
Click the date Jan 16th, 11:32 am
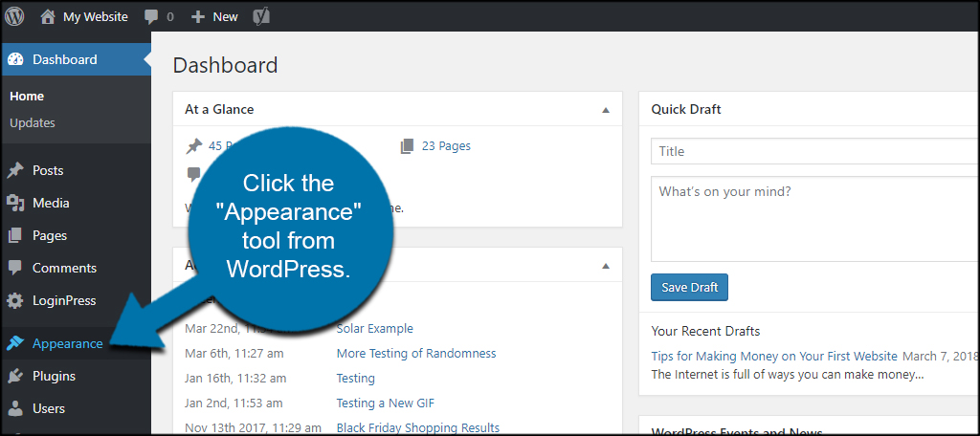pyautogui.click(x=235, y=379)
